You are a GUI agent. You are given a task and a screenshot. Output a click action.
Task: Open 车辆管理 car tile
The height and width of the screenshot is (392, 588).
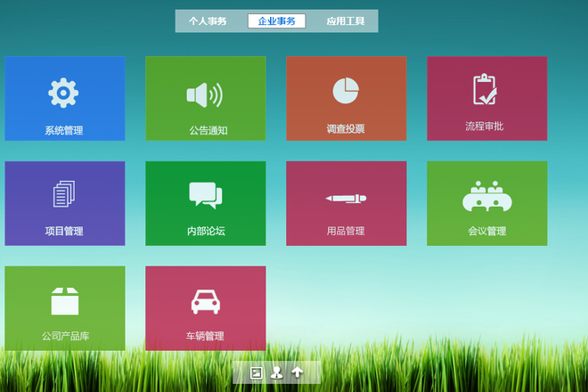pyautogui.click(x=205, y=302)
